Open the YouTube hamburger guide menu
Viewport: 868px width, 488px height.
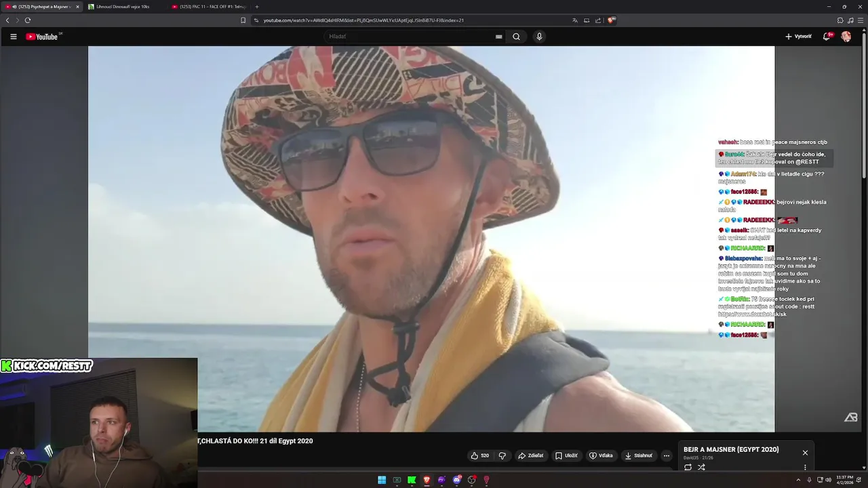click(13, 37)
